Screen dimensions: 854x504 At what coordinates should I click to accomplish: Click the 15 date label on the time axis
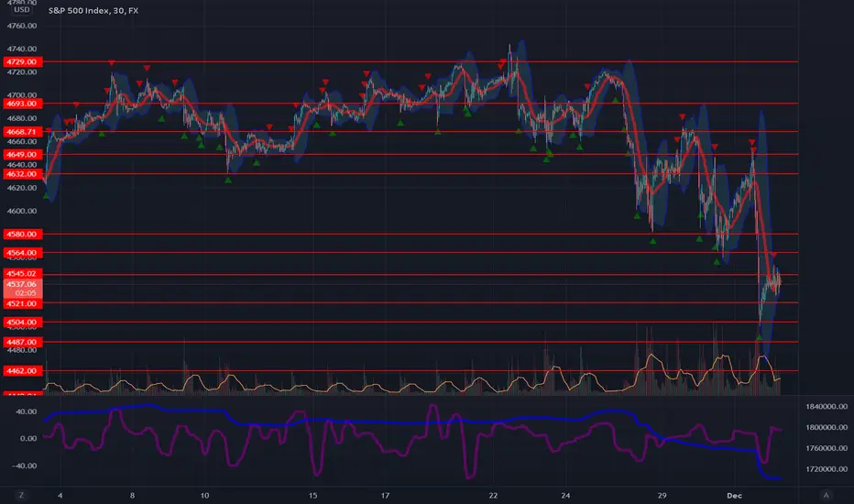pyautogui.click(x=312, y=495)
